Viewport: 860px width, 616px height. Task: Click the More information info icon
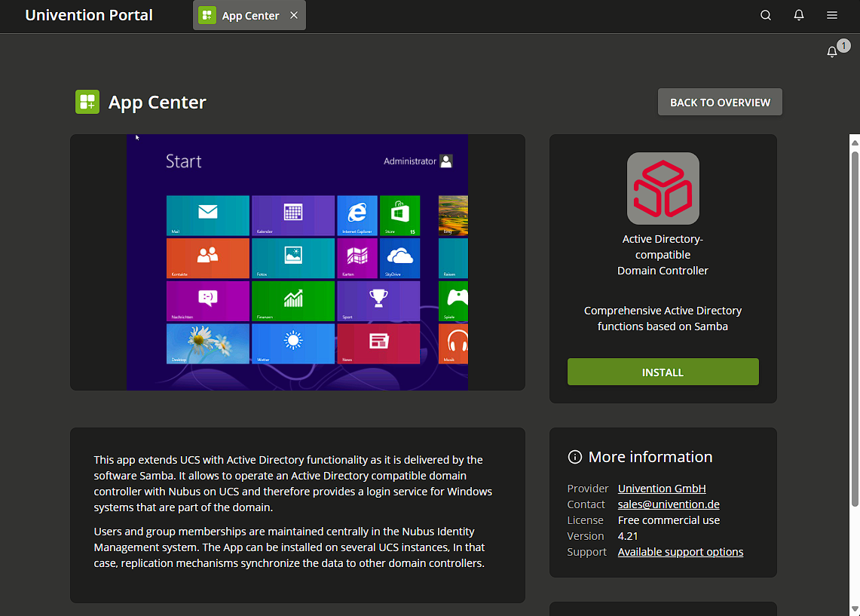pyautogui.click(x=574, y=457)
